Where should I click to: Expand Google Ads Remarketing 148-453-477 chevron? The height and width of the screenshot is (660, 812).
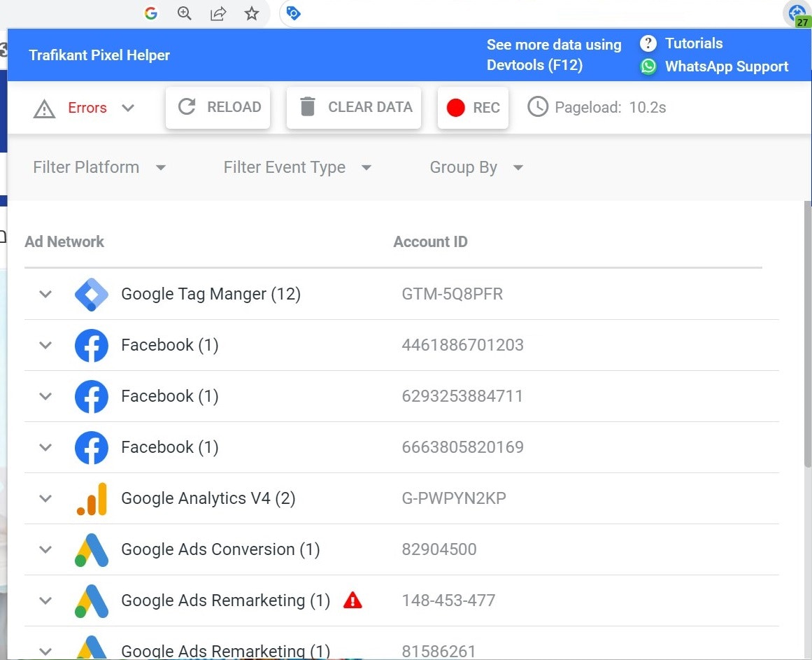[x=45, y=601]
